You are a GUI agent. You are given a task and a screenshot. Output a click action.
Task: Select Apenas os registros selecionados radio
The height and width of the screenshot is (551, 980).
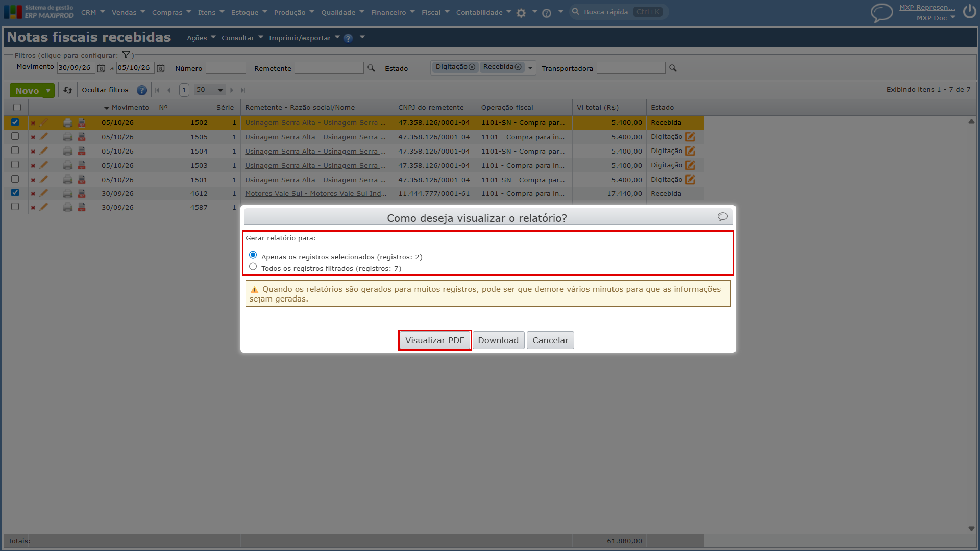(253, 255)
